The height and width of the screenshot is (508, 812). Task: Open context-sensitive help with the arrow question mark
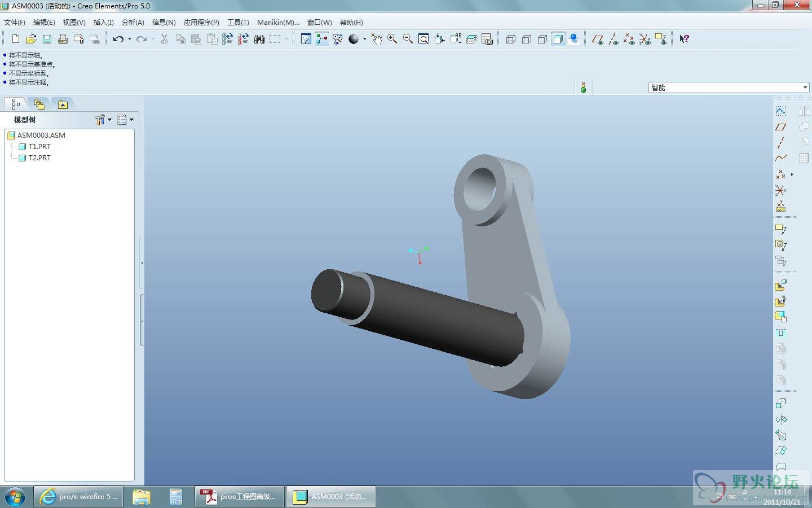[x=684, y=39]
